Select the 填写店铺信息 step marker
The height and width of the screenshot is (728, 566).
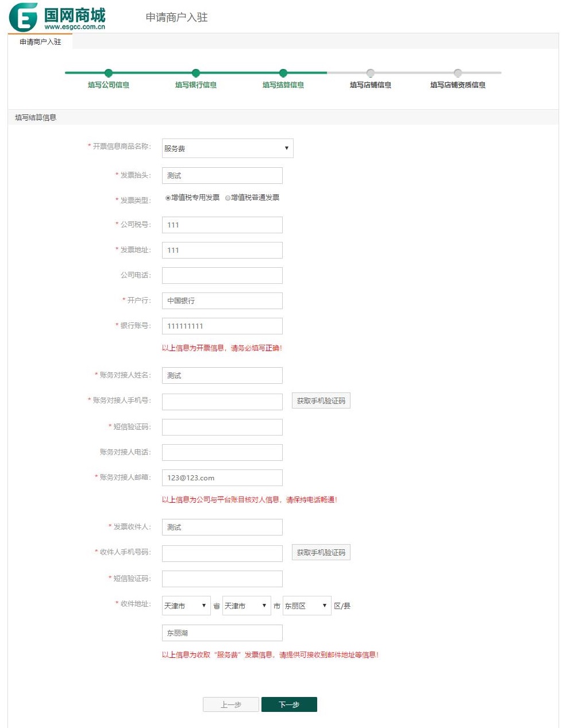(x=371, y=73)
